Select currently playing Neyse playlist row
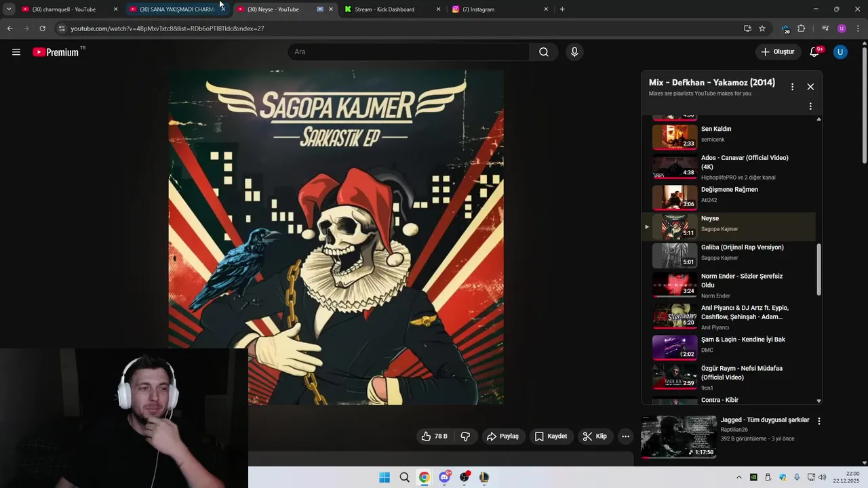Viewport: 868px width, 488px height. (729, 226)
